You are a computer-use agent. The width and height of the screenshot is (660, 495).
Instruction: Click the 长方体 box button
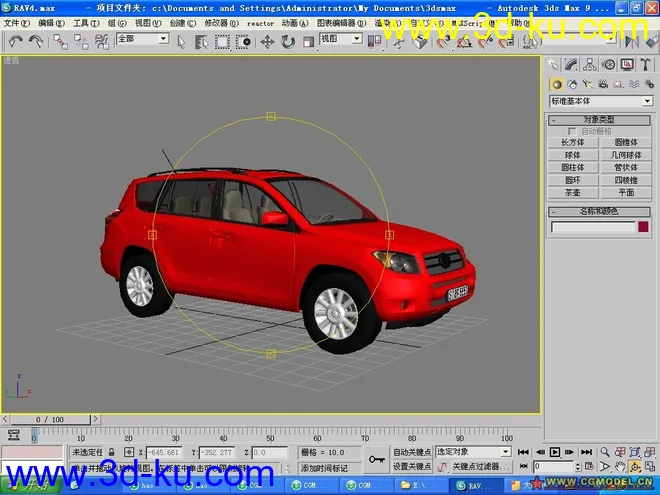point(573,143)
